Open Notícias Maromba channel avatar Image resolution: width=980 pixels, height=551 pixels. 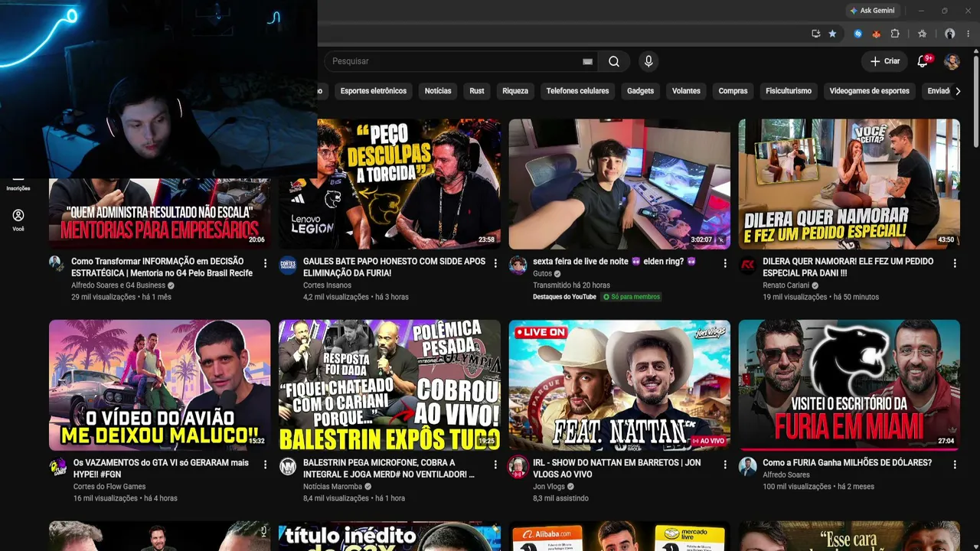[x=288, y=466]
